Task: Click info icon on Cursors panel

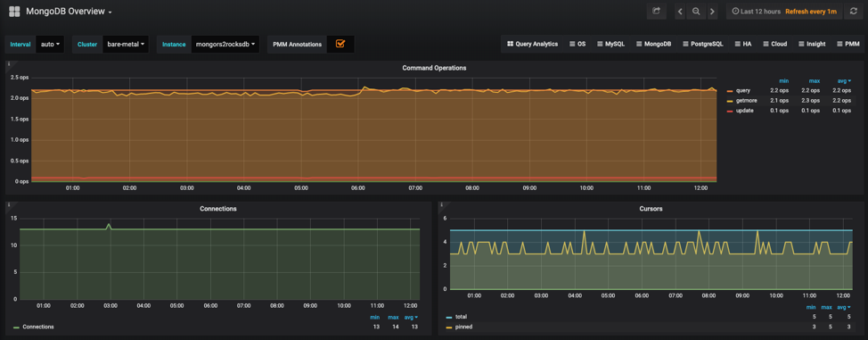Action: pyautogui.click(x=442, y=204)
